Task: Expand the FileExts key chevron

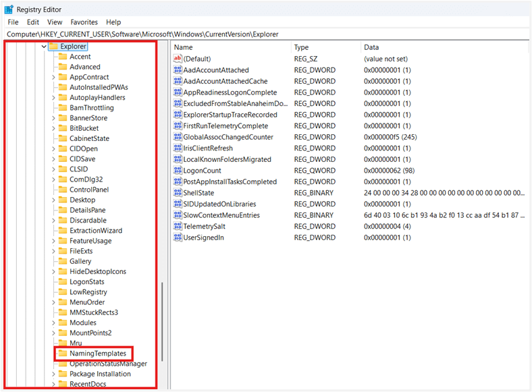Action: tap(53, 251)
